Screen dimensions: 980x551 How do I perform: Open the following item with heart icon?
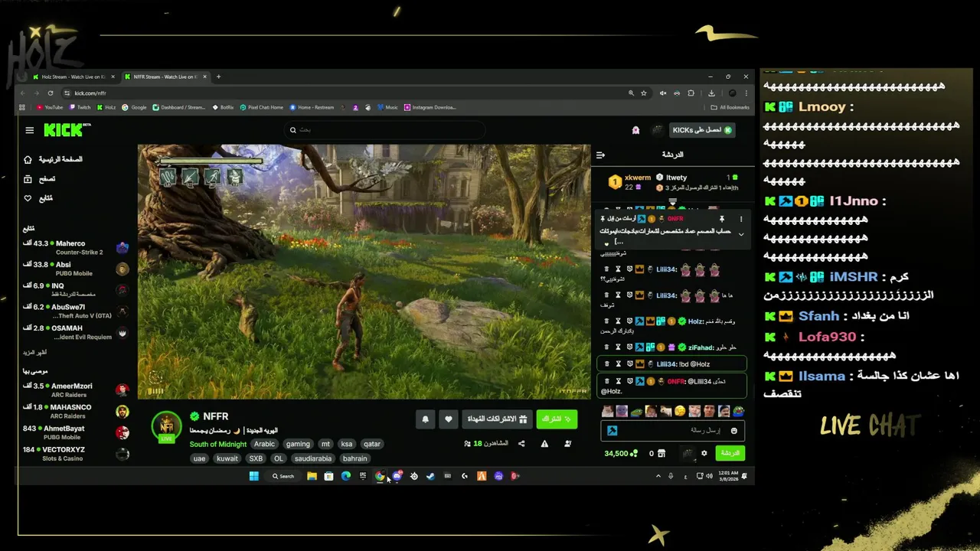pos(38,198)
